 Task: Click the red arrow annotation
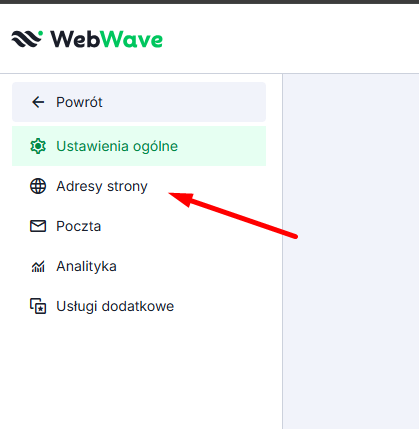(233, 215)
